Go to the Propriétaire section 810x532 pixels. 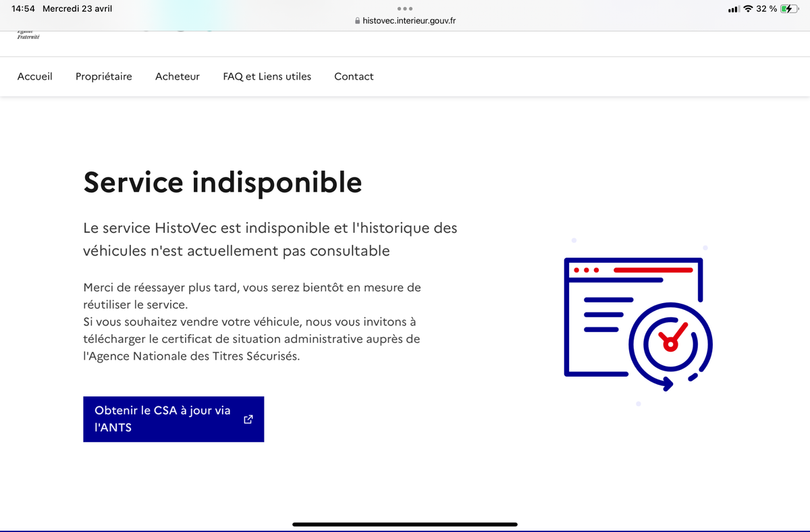pyautogui.click(x=104, y=76)
